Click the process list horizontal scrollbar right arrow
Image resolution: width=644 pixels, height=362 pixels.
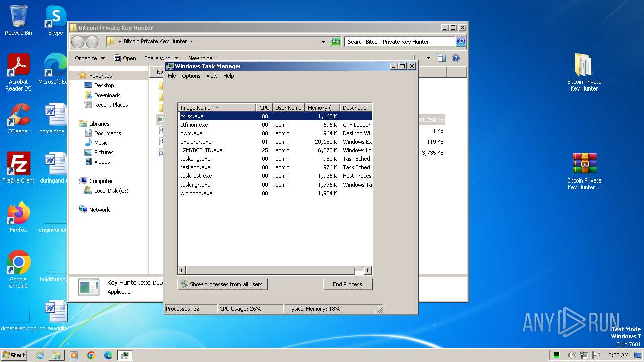coord(368,270)
